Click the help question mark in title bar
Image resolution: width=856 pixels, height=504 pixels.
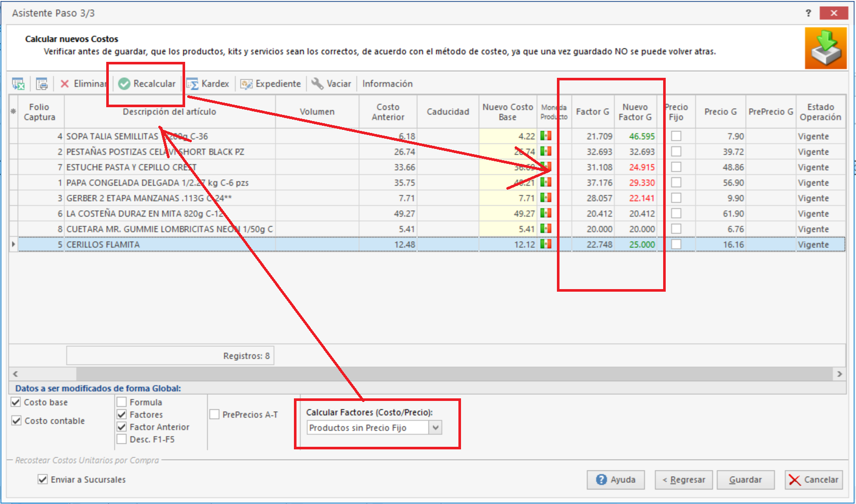(808, 13)
